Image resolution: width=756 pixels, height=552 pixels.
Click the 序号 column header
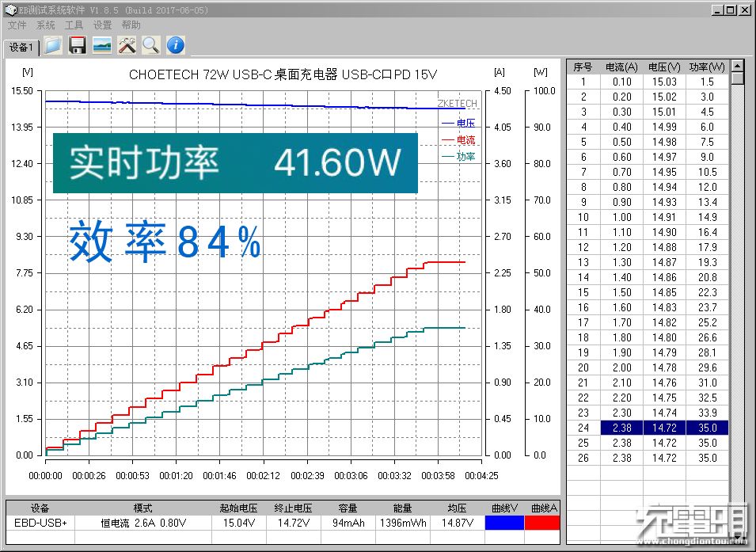[583, 67]
